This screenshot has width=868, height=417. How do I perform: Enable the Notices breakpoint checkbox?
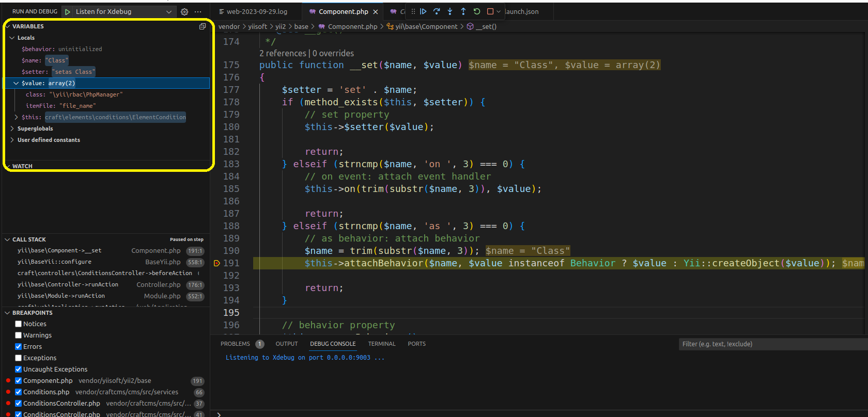pyautogui.click(x=19, y=324)
